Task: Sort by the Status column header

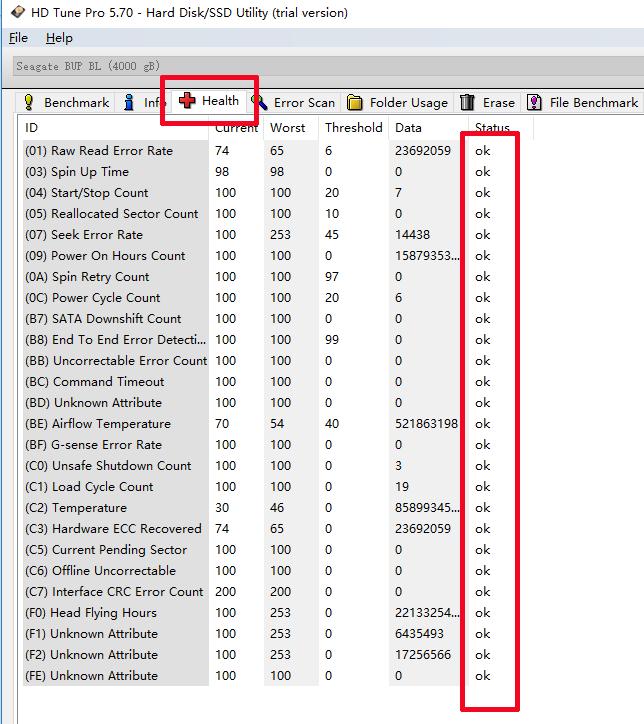Action: 501,127
